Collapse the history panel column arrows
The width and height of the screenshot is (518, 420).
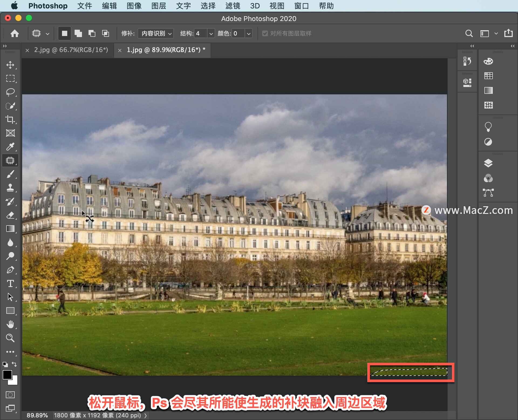point(472,46)
